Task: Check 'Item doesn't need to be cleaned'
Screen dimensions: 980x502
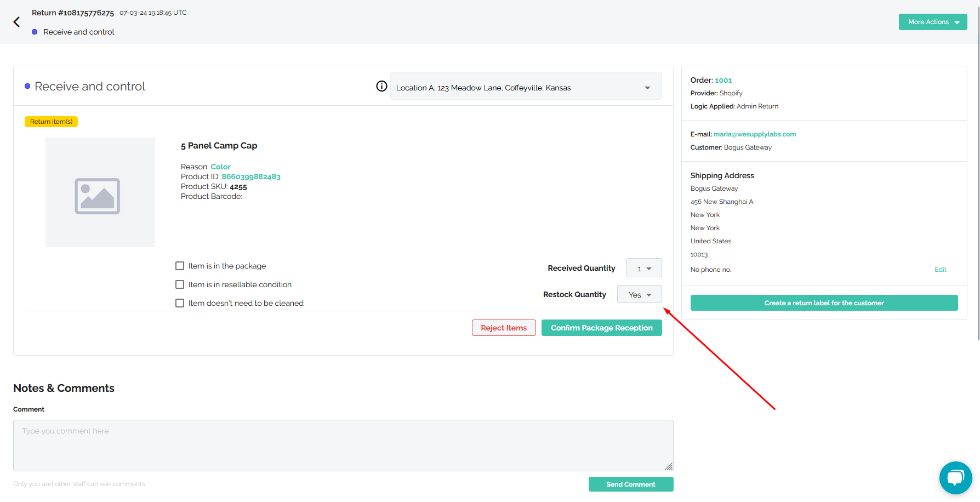Action: pos(180,303)
